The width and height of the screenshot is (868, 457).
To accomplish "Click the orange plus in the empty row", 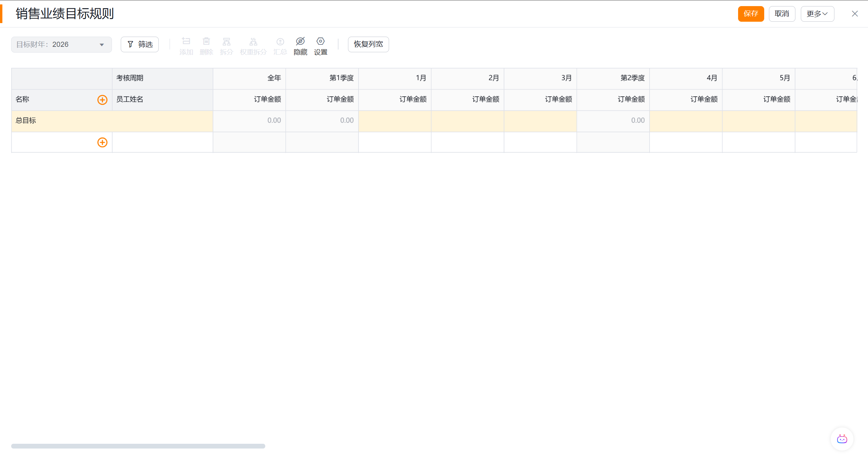I will coord(102,142).
